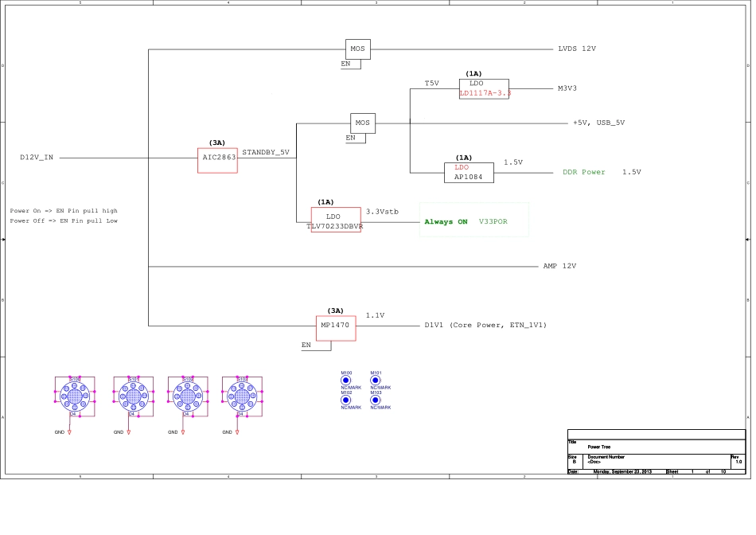Click the D12V_IN input net label
Screen dimensions: 756x535
(37, 158)
